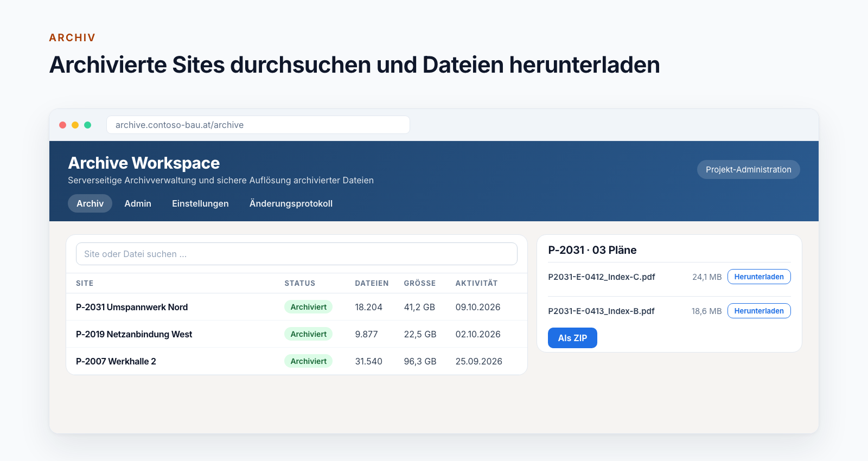Focus the 'Site oder Datei suchen' search field
This screenshot has width=868, height=461.
click(297, 254)
